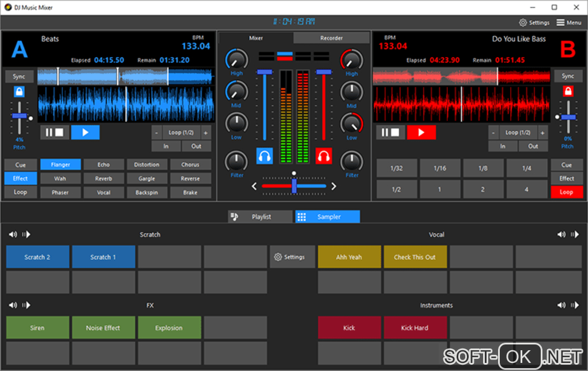Increase Deck A loop length with plus
The width and height of the screenshot is (588, 371).
[206, 132]
